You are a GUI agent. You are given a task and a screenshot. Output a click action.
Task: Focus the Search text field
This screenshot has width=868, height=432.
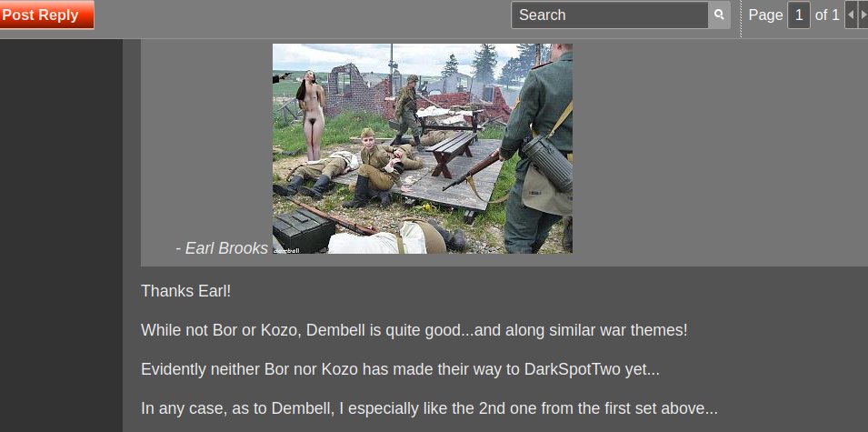point(610,15)
